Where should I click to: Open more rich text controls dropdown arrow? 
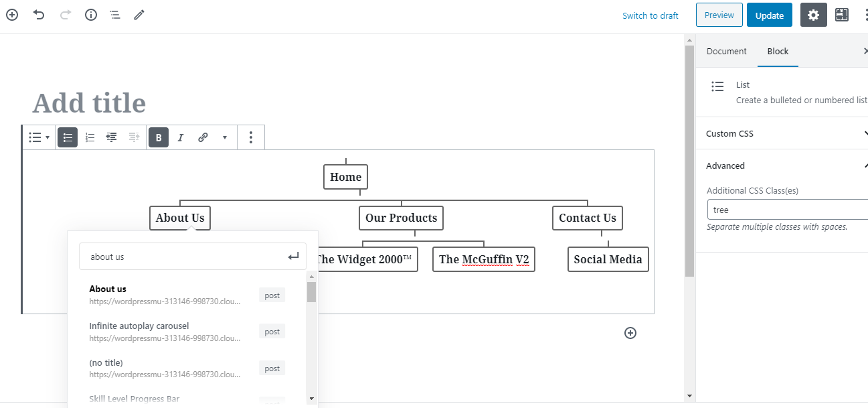point(225,137)
